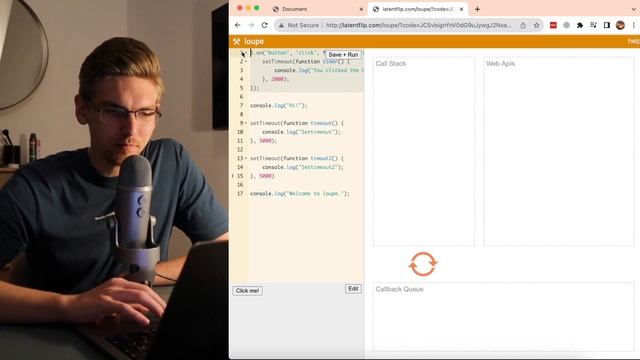Screen dimensions: 640x360
Task: Open the Extensions puzzle-piece menu
Action: pos(580,25)
